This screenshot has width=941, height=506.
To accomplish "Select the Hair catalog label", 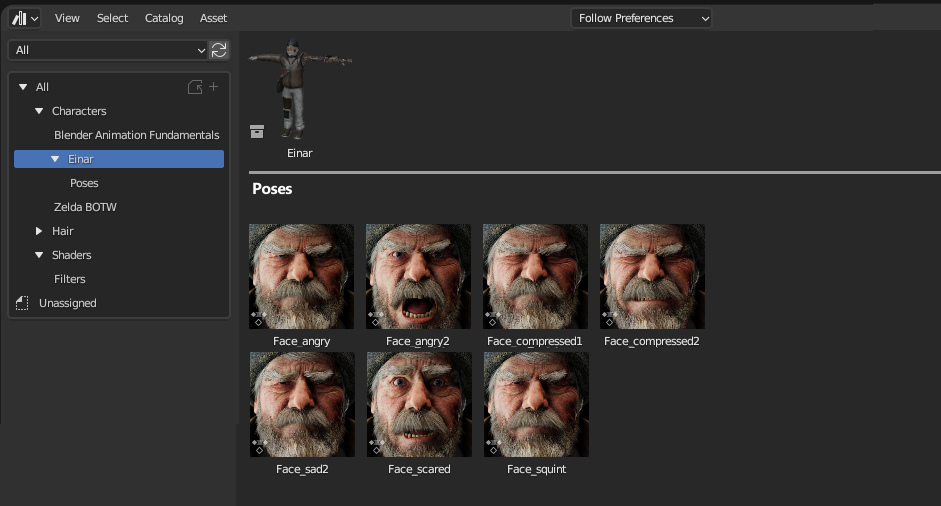I will pos(62,231).
